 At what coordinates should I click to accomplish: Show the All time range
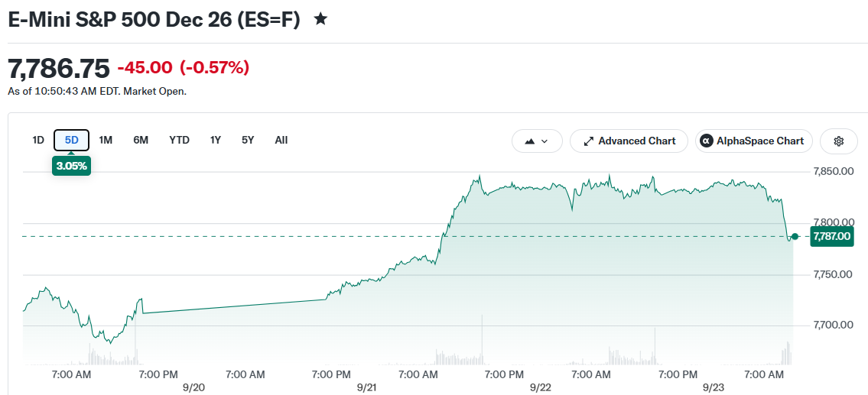coord(281,141)
